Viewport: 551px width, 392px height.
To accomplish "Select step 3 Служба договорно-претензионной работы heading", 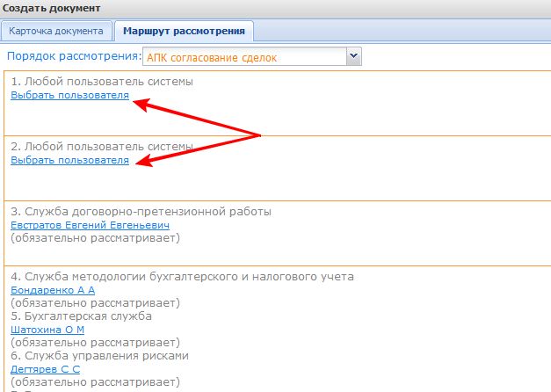I will coord(141,212).
